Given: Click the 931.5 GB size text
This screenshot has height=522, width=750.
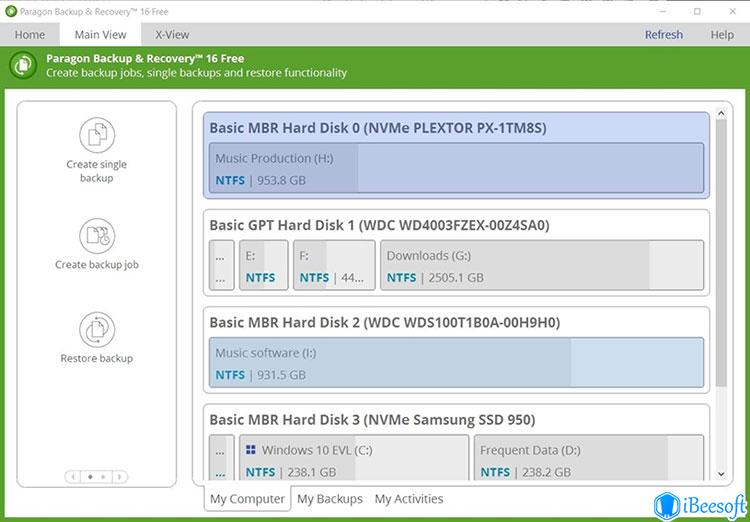Looking at the screenshot, I should (281, 375).
